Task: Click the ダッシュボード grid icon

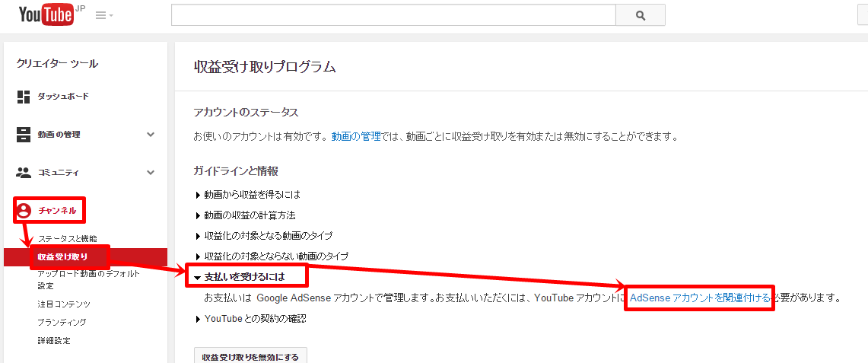Action: click(x=24, y=97)
